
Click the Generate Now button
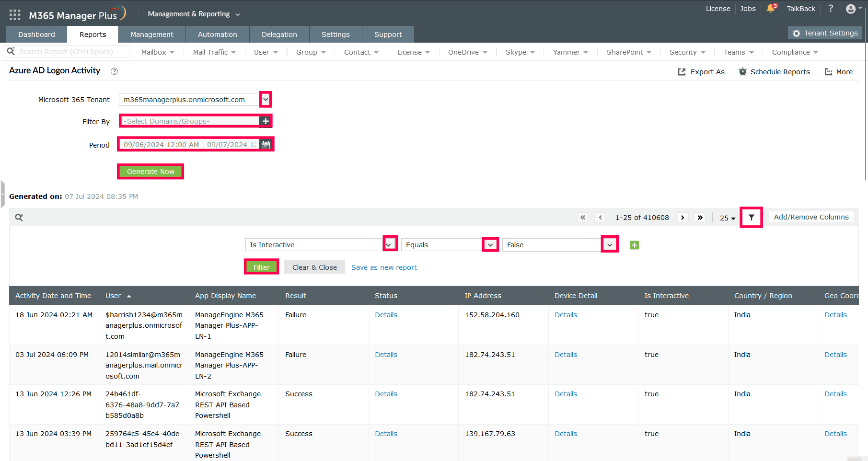pos(150,171)
